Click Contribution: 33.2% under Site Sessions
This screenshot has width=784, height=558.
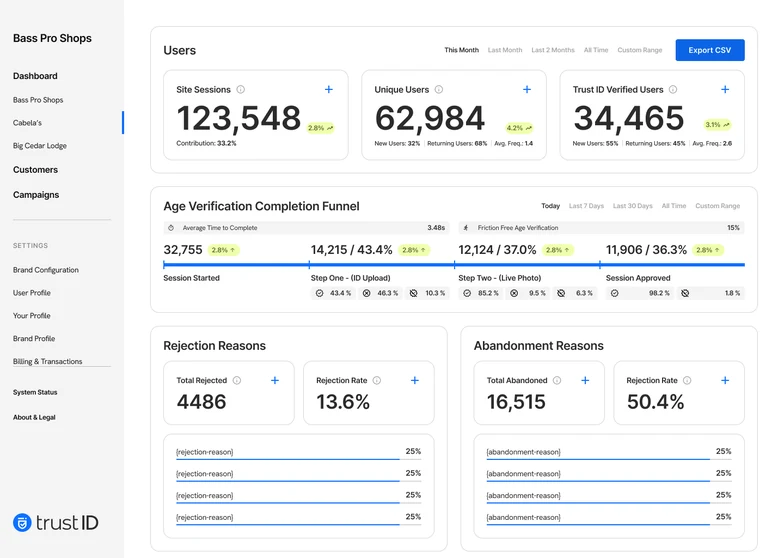click(x=206, y=144)
